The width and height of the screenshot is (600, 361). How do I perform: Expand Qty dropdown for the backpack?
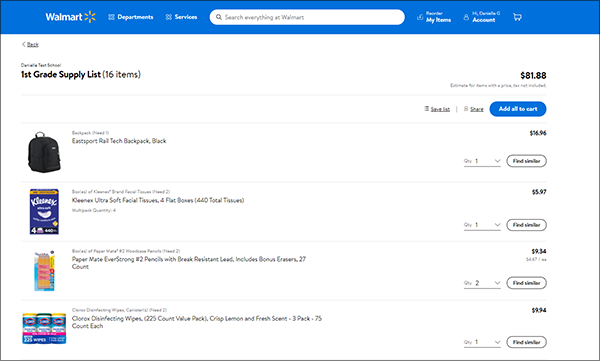482,161
